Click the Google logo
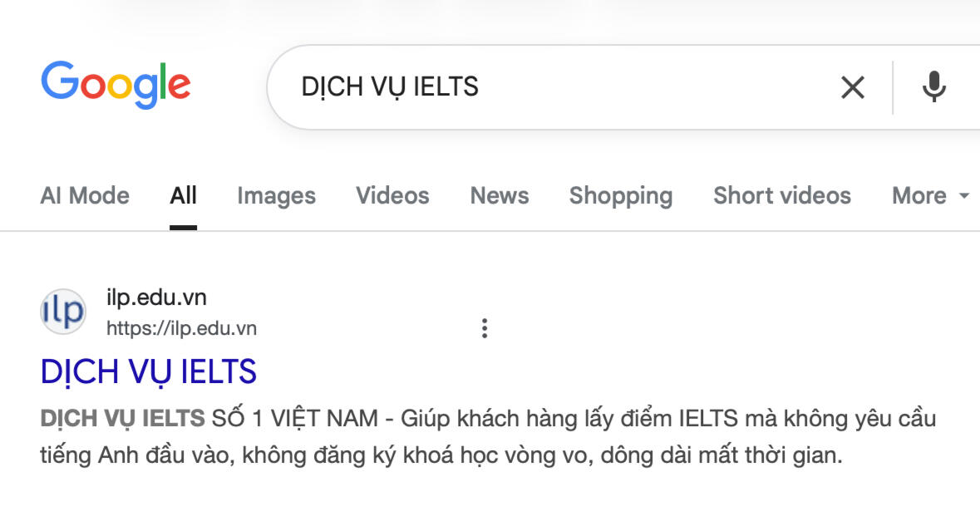980x506 pixels. (x=116, y=86)
